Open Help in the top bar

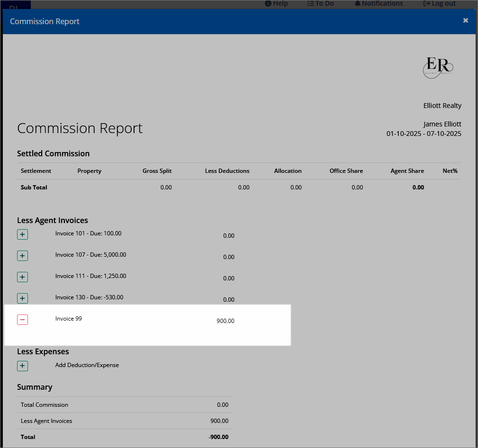click(276, 4)
